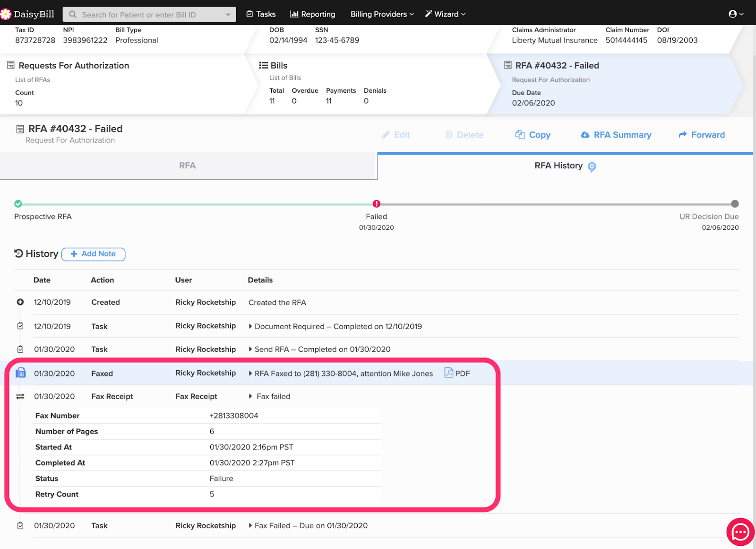Screen dimensions: 756x549
Task: Click the Tax ID 873728728
Action: pyautogui.click(x=35, y=40)
